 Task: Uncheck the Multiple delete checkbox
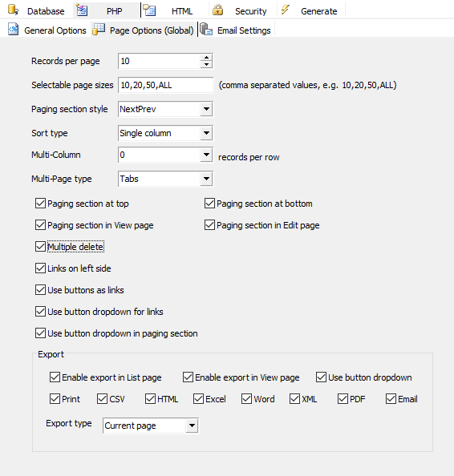pos(40,247)
